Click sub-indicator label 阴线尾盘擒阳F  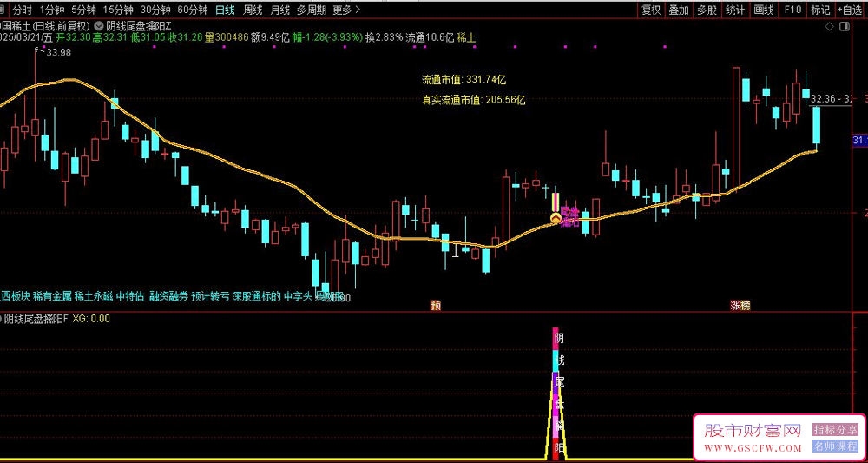pos(36,319)
